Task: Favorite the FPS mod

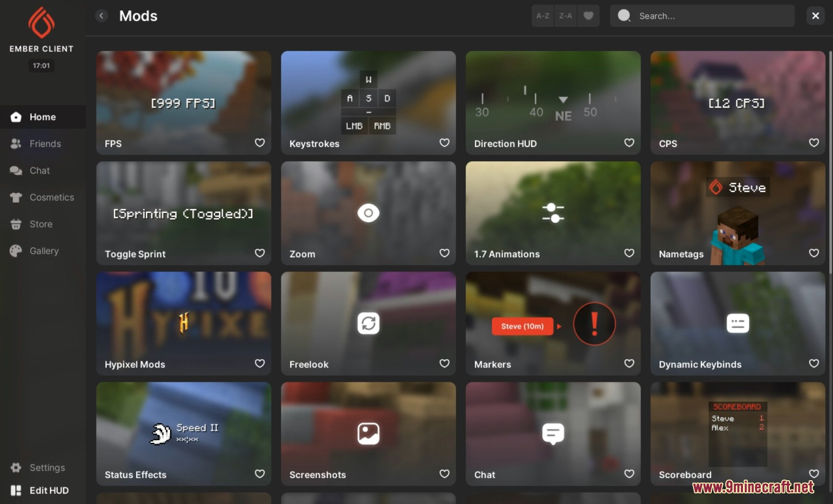Action: coord(260,143)
